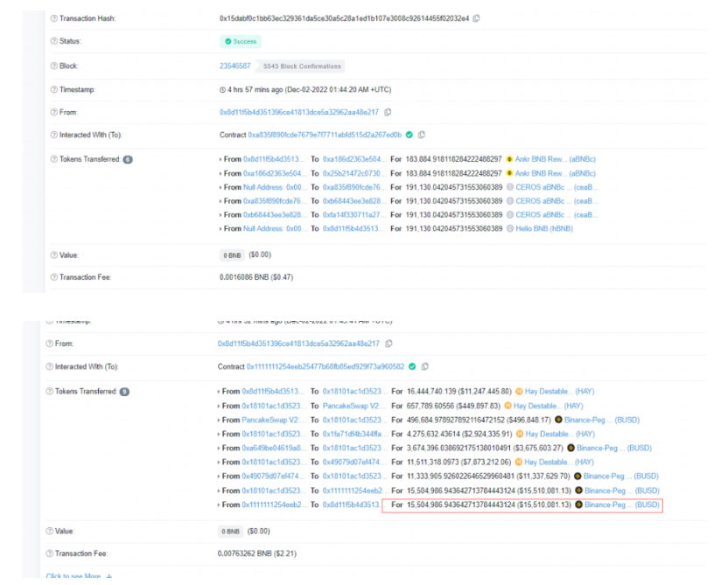This screenshot has height=585, width=728.
Task: Copy contract address 0xa835f890fcde7679 with copy icon
Action: pyautogui.click(x=422, y=135)
